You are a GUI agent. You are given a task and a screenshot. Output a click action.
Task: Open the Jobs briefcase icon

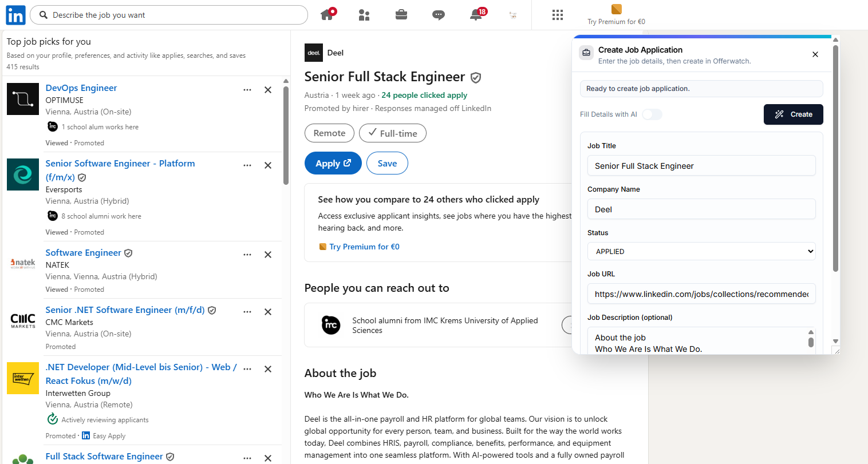pyautogui.click(x=401, y=15)
